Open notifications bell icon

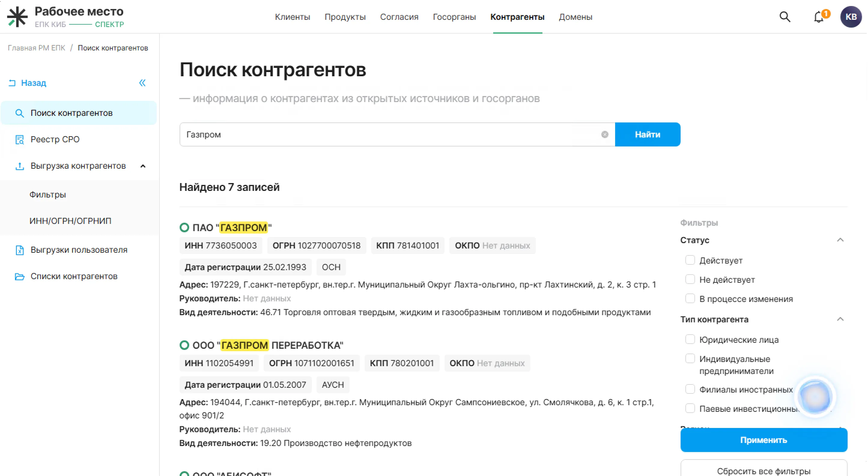[x=819, y=17]
